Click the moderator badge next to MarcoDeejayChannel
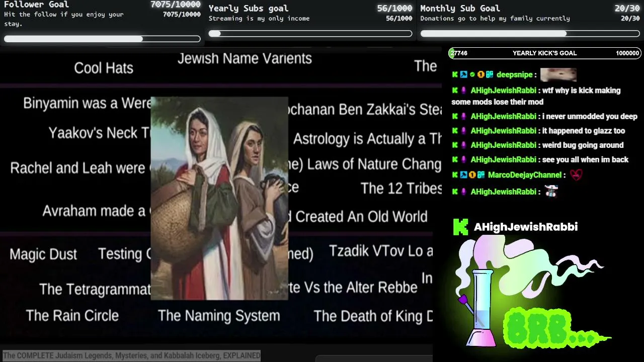This screenshot has width=644, height=362. [464, 175]
